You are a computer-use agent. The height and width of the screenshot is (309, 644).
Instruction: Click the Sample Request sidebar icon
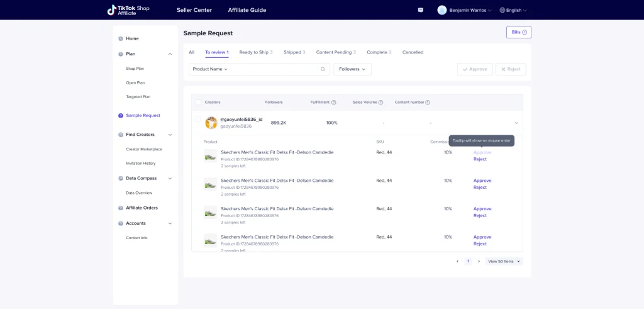121,116
